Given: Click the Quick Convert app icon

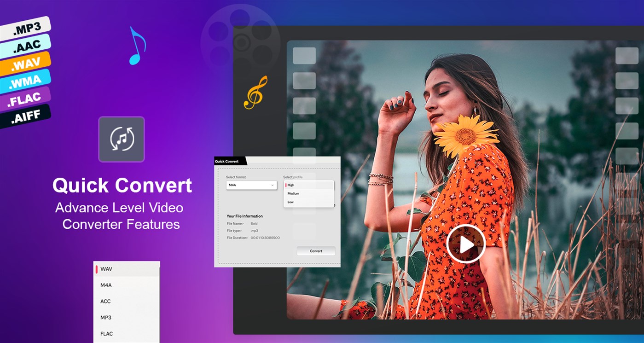Looking at the screenshot, I should click(x=121, y=139).
